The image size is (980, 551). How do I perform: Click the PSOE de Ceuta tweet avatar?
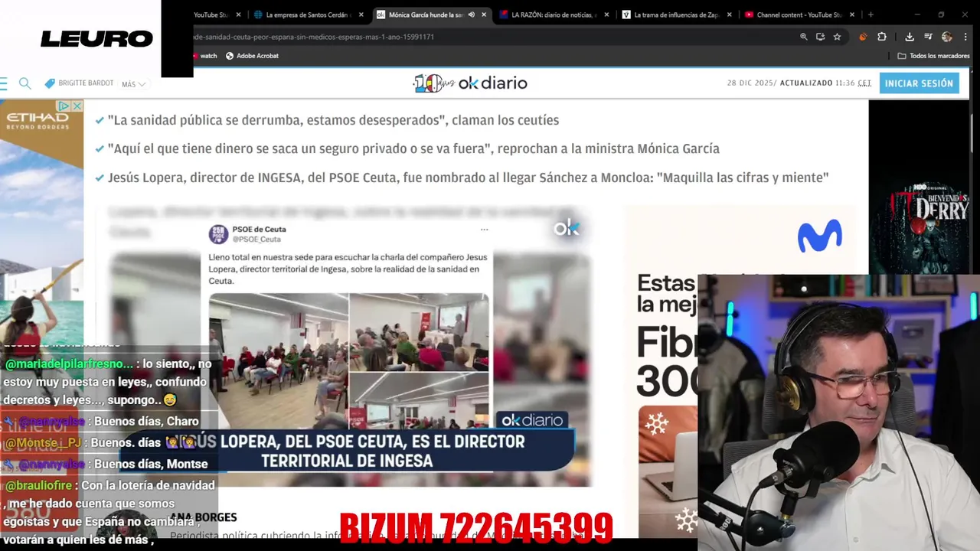pyautogui.click(x=218, y=234)
